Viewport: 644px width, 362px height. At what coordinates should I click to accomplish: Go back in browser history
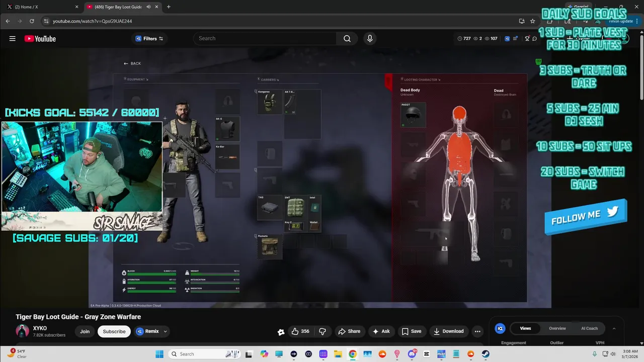click(8, 21)
